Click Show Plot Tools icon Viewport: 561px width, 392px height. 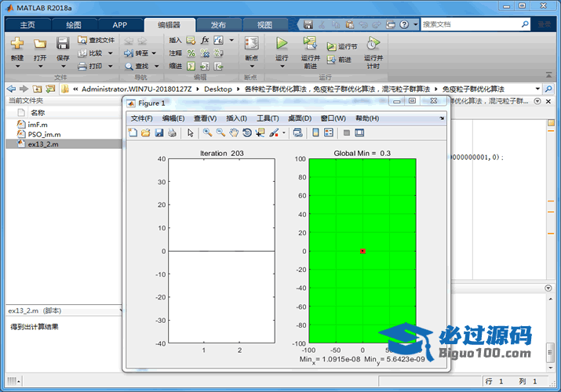tap(359, 133)
